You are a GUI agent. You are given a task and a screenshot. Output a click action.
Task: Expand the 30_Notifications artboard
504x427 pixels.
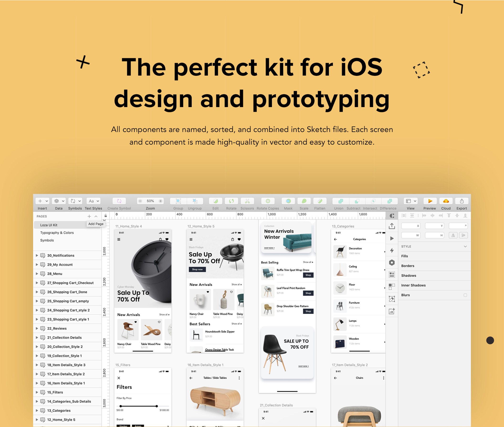point(37,255)
